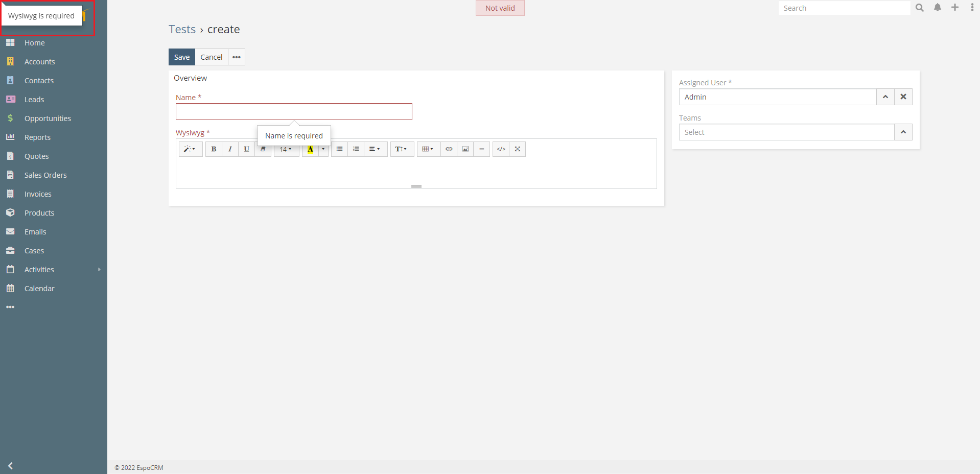Expand the Activities menu item
This screenshot has height=474, width=980.
[39, 269]
